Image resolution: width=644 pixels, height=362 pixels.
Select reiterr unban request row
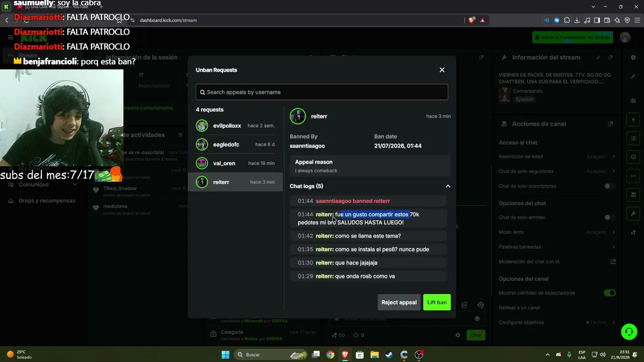(x=235, y=182)
